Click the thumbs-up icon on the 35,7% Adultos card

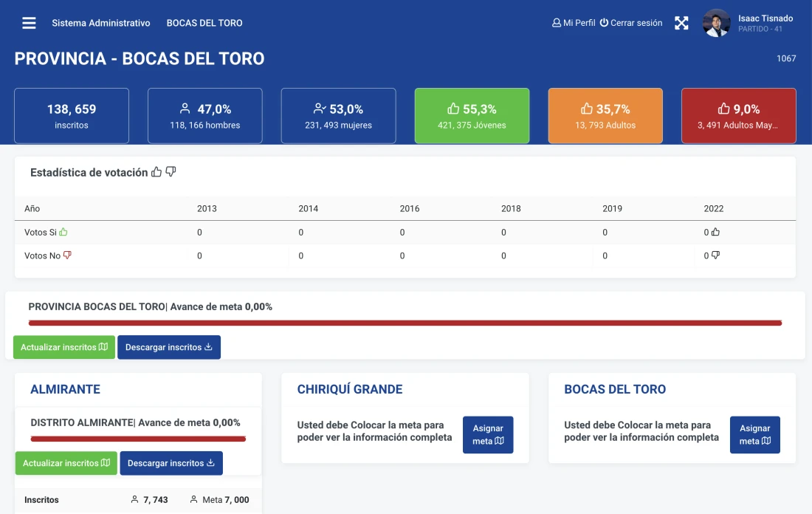pyautogui.click(x=587, y=109)
